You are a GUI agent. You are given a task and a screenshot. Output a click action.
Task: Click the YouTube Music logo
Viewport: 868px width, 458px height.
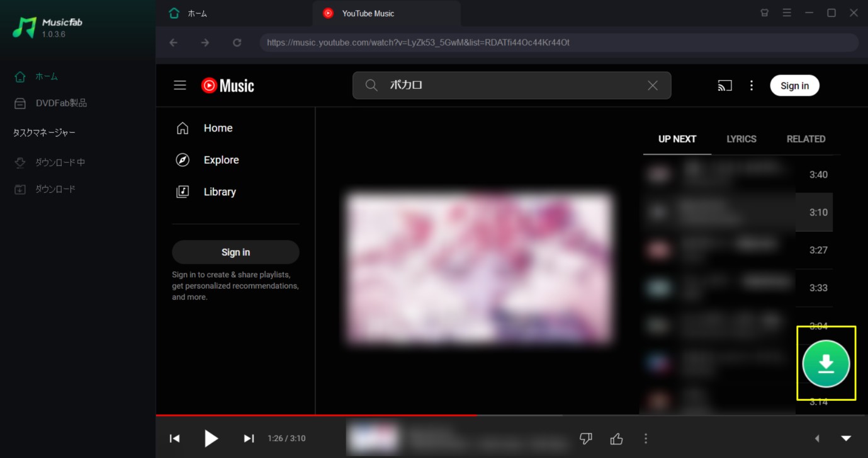[x=227, y=85]
